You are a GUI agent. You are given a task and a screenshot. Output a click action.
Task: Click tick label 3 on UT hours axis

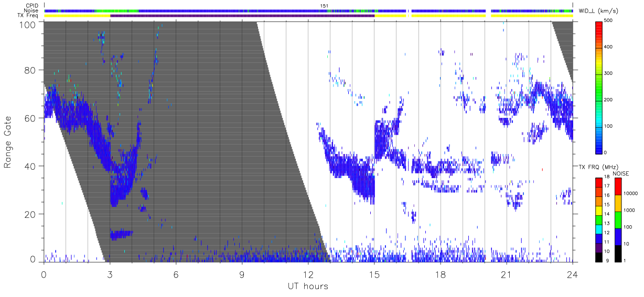[110, 274]
